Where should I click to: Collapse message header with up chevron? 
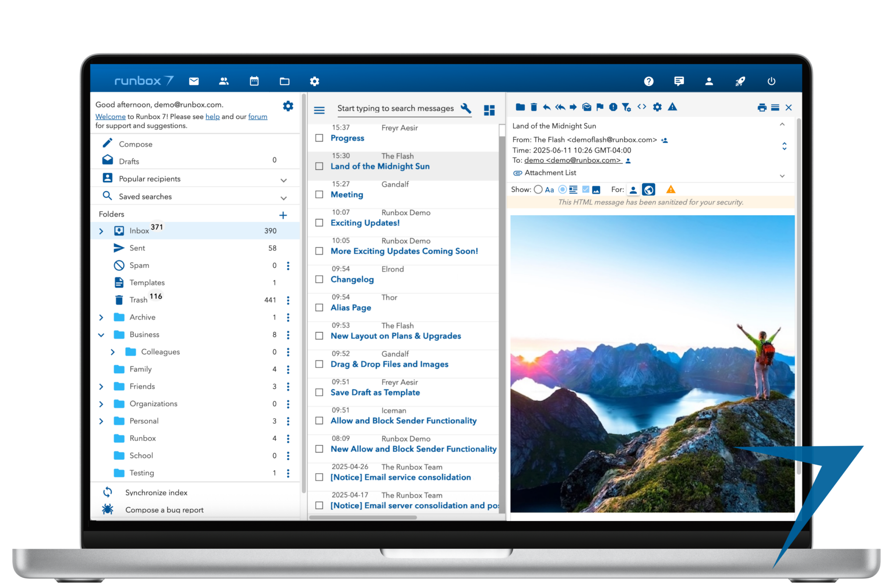click(x=782, y=124)
